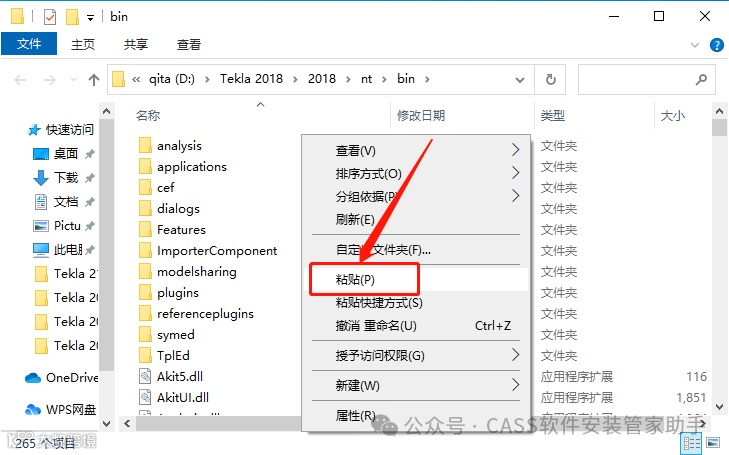Screen dimensions: 729x455
Task: Select the modelsharing folder icon
Action: tap(146, 271)
